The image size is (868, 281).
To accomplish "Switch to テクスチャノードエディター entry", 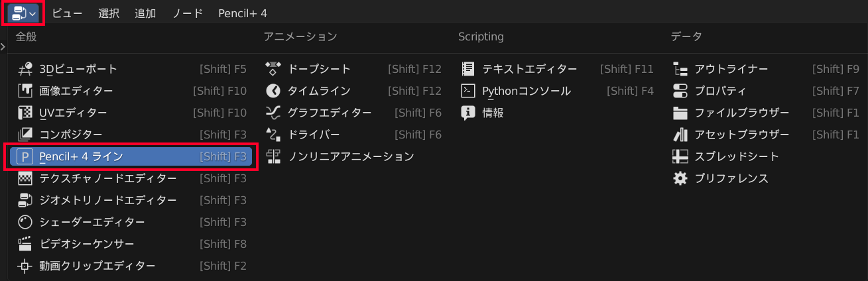I will coord(107,178).
